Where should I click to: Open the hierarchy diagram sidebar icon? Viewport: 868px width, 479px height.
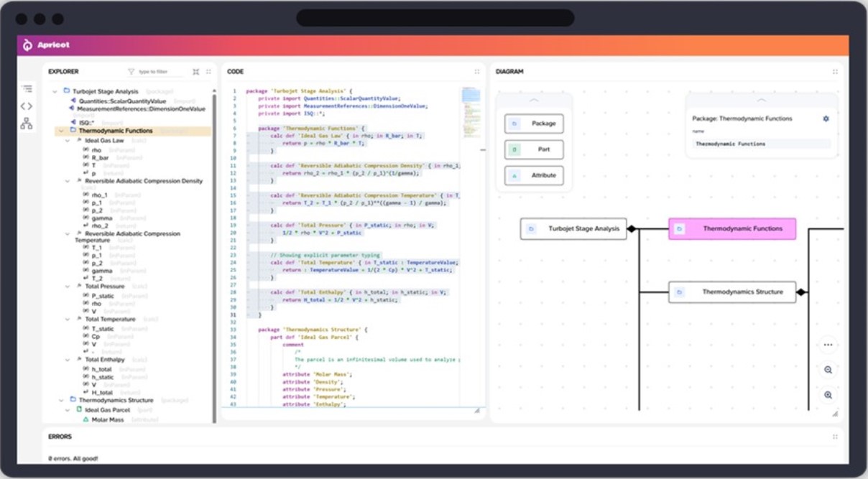click(27, 124)
